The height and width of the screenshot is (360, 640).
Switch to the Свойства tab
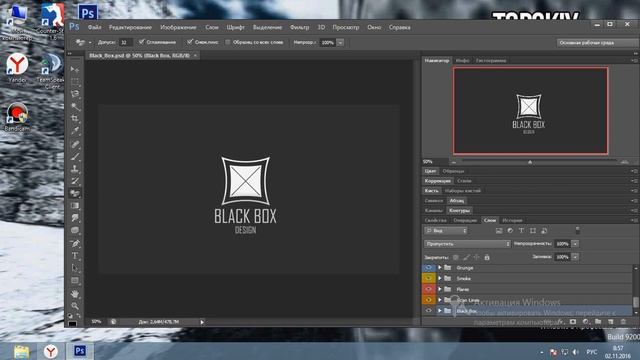click(436, 220)
